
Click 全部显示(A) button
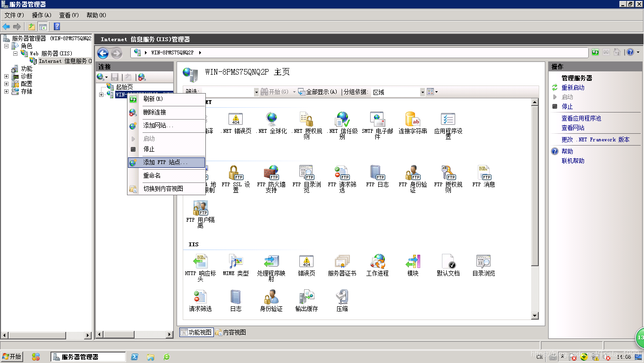[x=317, y=92]
